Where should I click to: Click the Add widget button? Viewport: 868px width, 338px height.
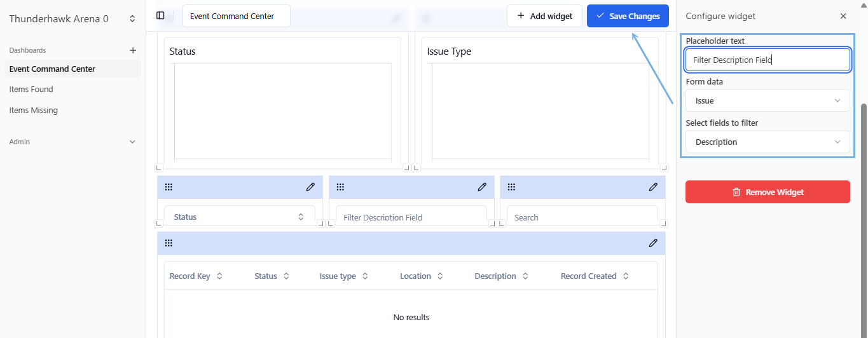[544, 16]
